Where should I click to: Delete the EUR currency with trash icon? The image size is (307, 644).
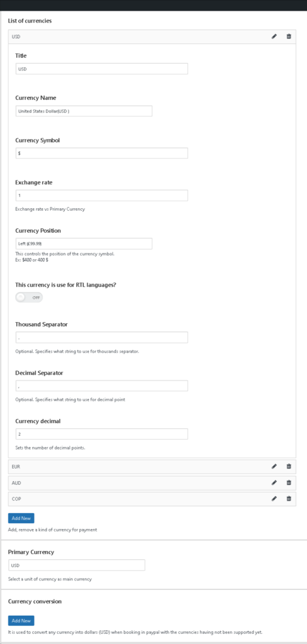coord(289,467)
